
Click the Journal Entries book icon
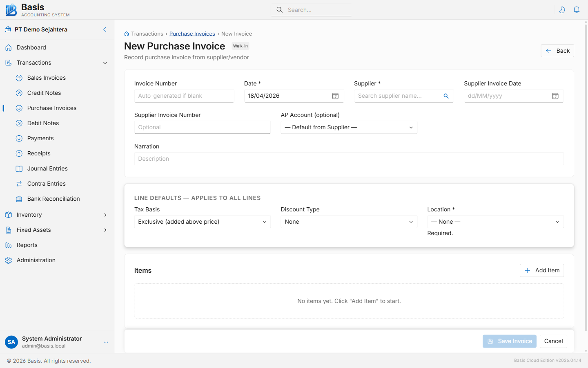tap(19, 168)
